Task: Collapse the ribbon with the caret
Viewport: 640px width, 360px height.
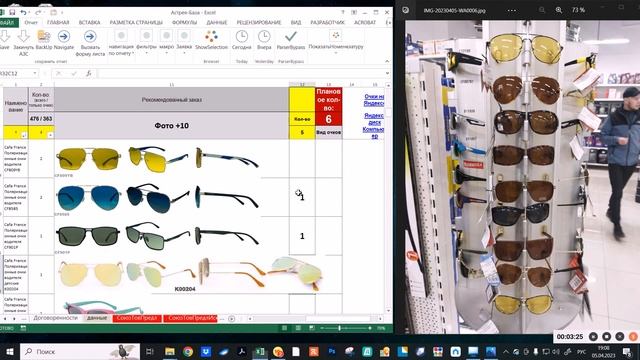Action: [x=387, y=61]
